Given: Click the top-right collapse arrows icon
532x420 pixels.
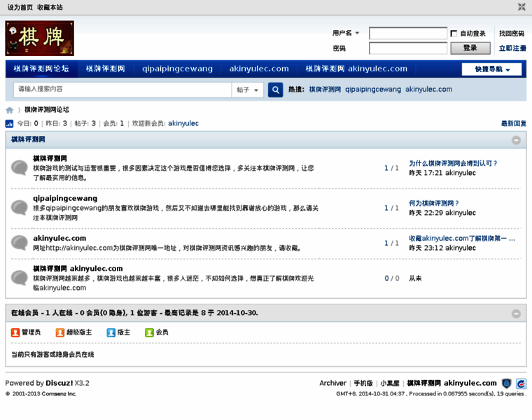Looking at the screenshot, I should [521, 7].
